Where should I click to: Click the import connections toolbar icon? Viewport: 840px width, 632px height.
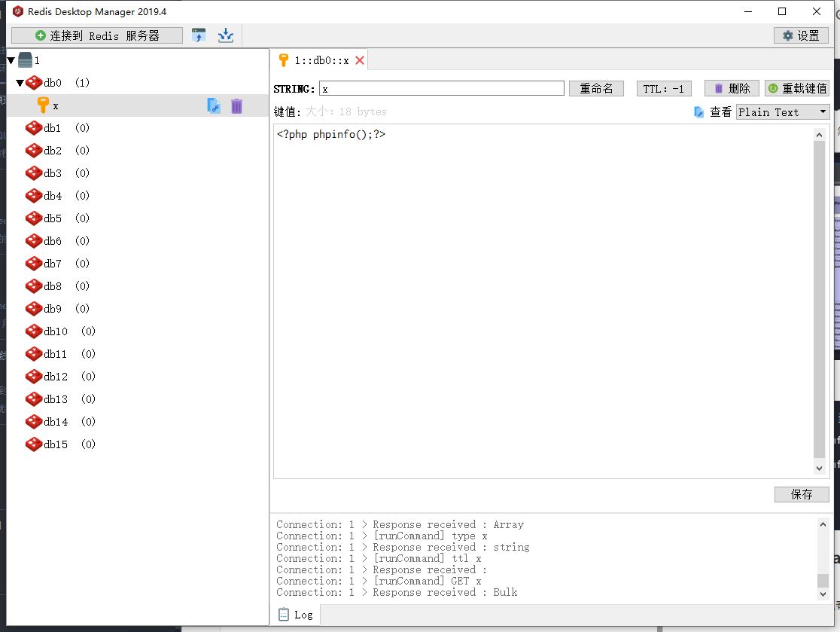tap(226, 36)
